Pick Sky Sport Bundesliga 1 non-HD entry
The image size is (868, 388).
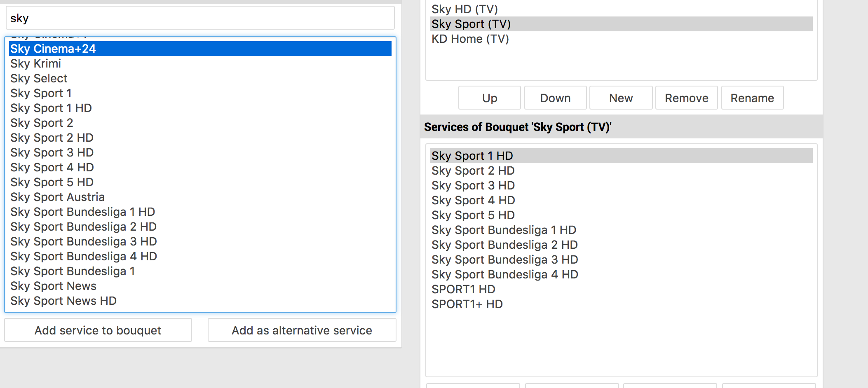(73, 271)
